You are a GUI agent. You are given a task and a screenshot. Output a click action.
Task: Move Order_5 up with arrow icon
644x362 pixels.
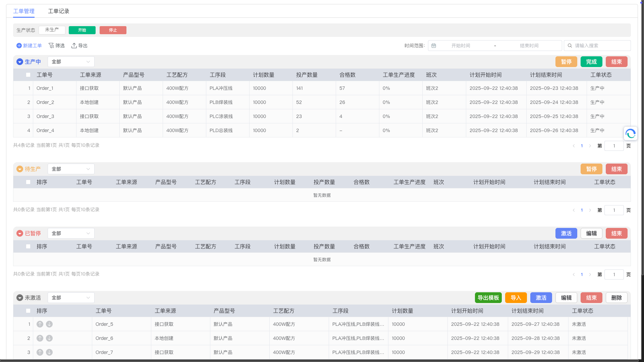pyautogui.click(x=40, y=324)
